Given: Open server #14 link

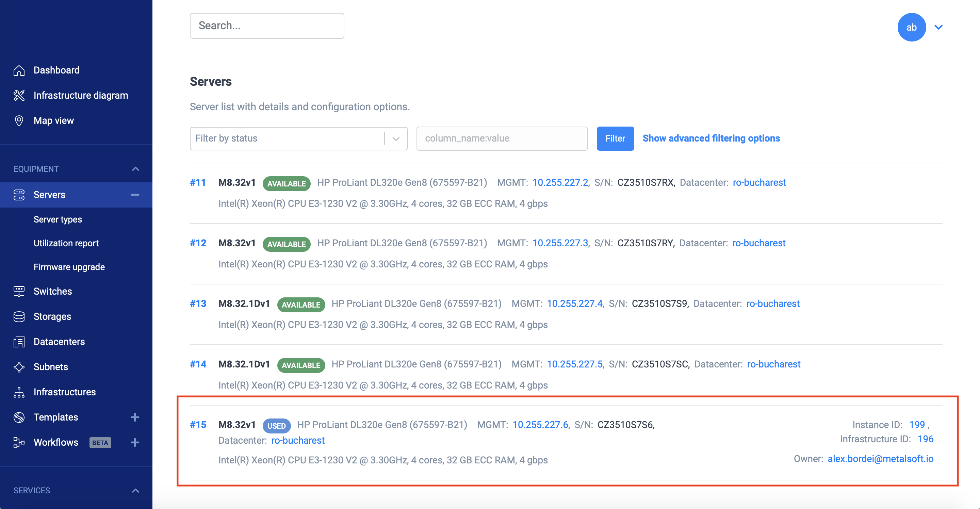Looking at the screenshot, I should (198, 364).
